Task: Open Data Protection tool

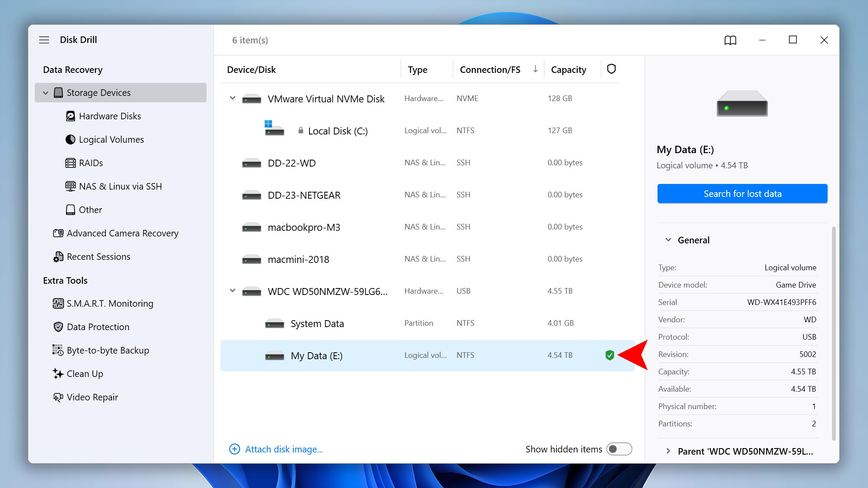Action: [98, 327]
